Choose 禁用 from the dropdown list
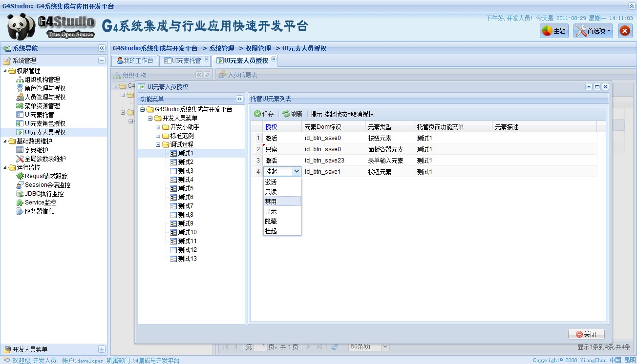This screenshot has width=637, height=364. click(282, 202)
